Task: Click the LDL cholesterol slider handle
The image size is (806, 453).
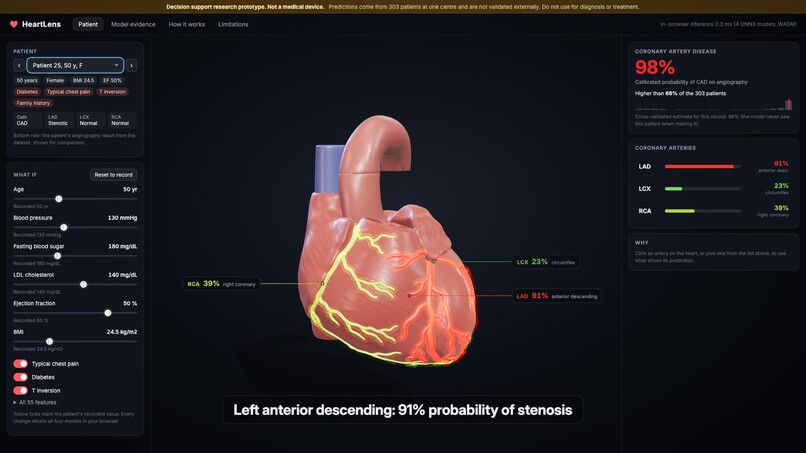Action: pyautogui.click(x=83, y=284)
